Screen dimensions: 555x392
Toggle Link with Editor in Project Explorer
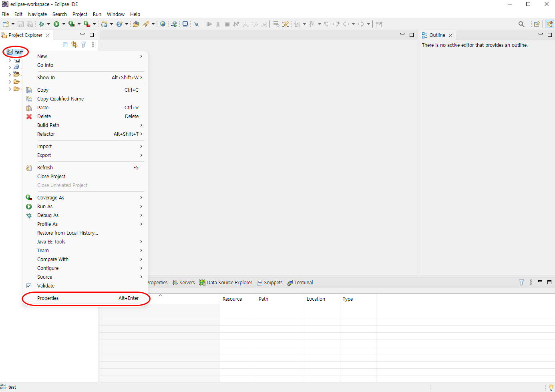tap(74, 45)
